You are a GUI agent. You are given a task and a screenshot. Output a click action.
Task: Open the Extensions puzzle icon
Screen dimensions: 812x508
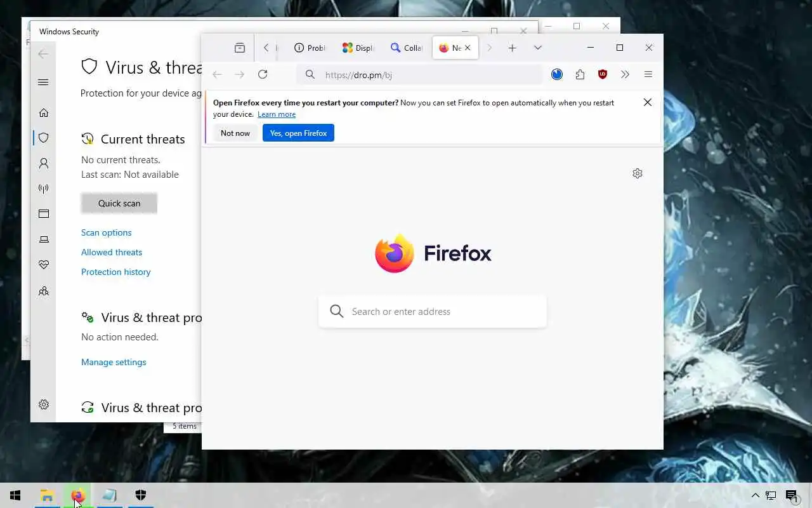point(580,74)
